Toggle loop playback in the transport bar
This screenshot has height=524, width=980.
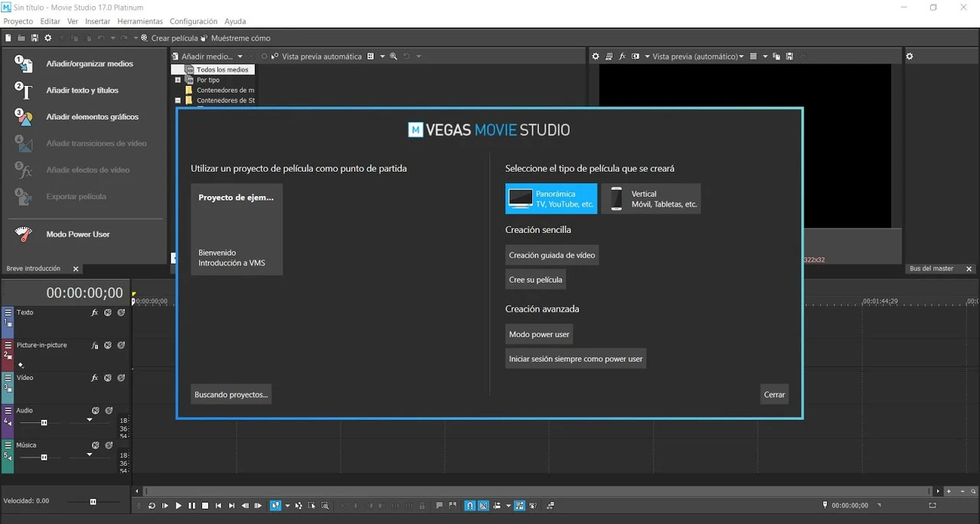(x=152, y=506)
